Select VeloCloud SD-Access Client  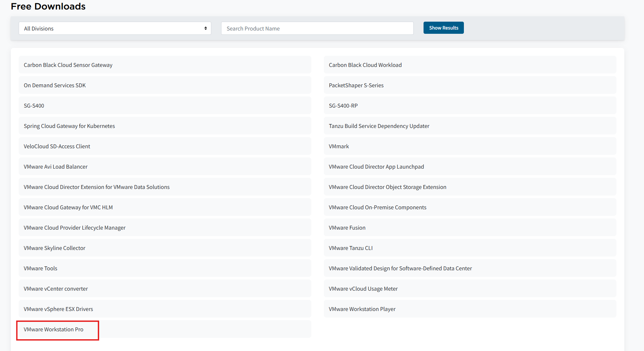165,146
